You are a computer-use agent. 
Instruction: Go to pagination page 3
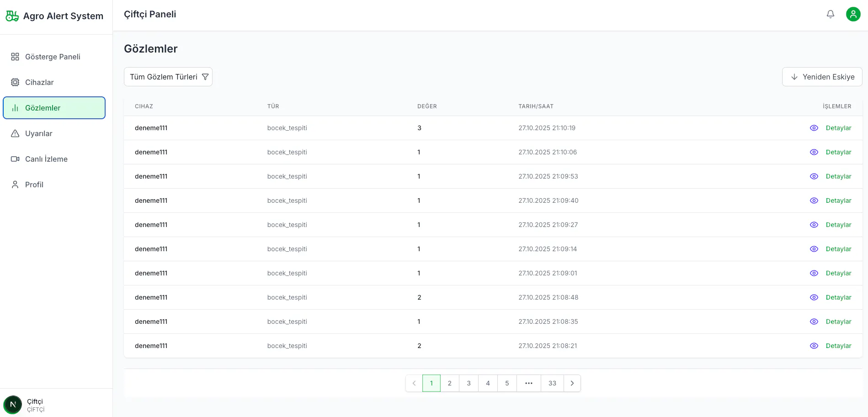pos(469,383)
